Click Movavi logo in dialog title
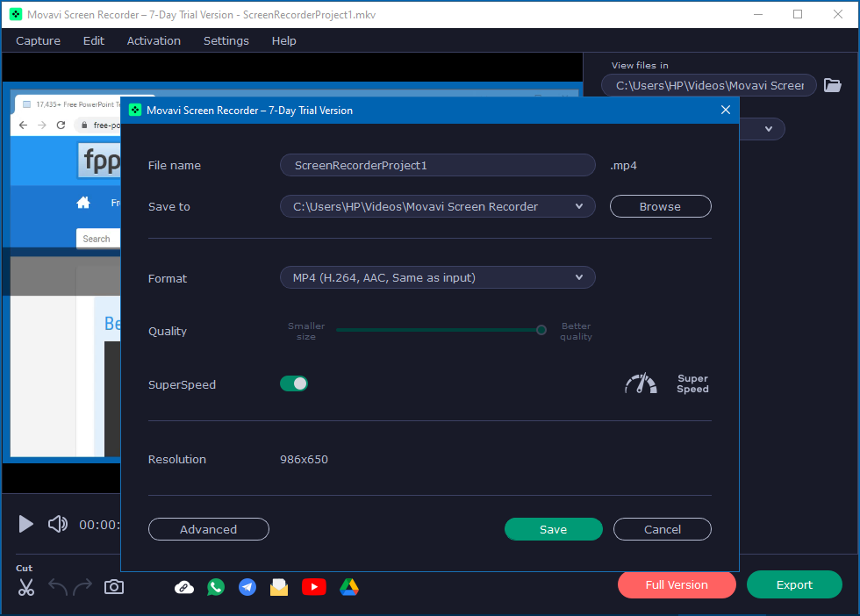Image resolution: width=860 pixels, height=616 pixels. tap(135, 111)
